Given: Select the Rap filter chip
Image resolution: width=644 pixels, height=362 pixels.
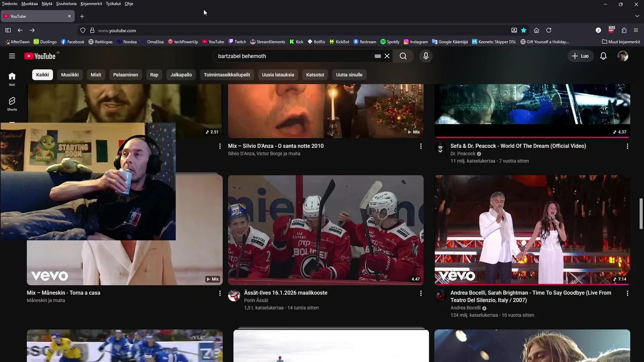Looking at the screenshot, I should pos(154,75).
